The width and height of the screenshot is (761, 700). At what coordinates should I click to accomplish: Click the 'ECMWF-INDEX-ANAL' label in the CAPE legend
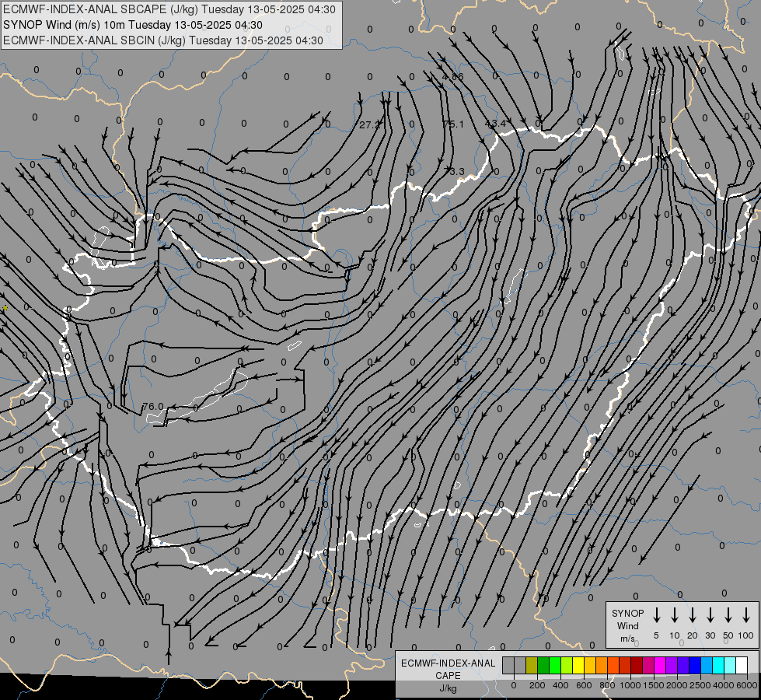coord(448,663)
